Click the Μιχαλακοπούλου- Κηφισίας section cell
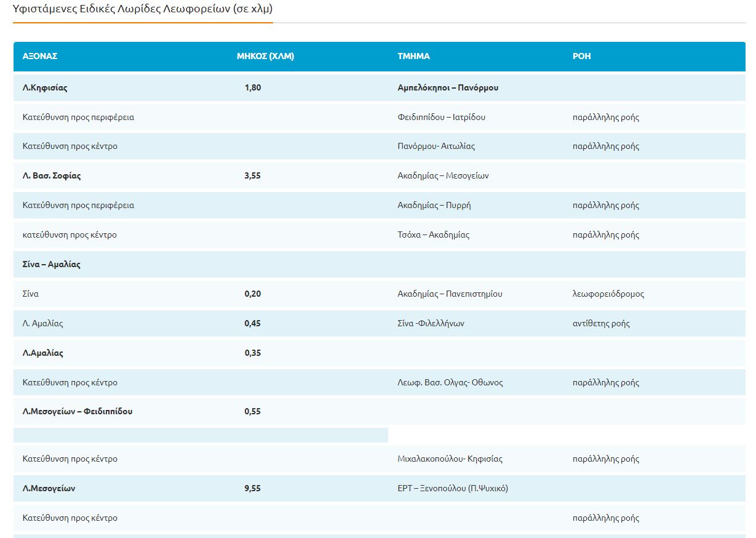 click(450, 459)
